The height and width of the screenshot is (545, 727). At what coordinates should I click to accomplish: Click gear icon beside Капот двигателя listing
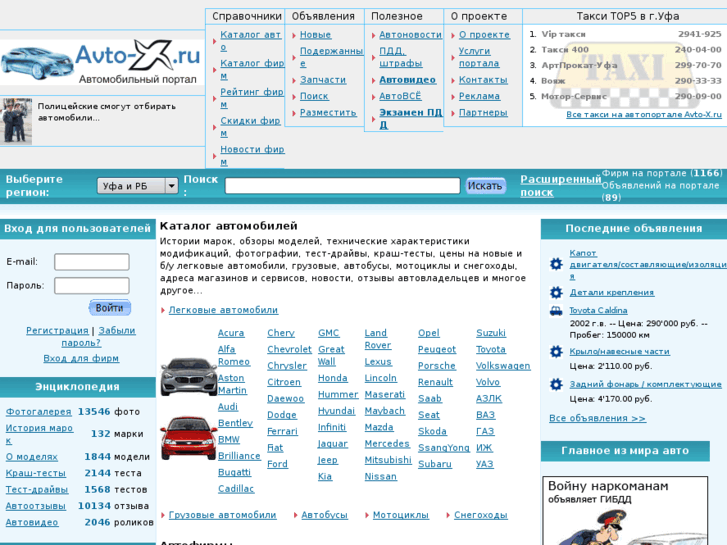[x=556, y=264]
